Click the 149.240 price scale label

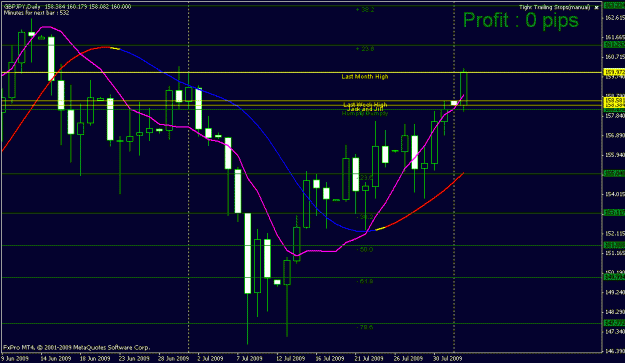pos(615,292)
